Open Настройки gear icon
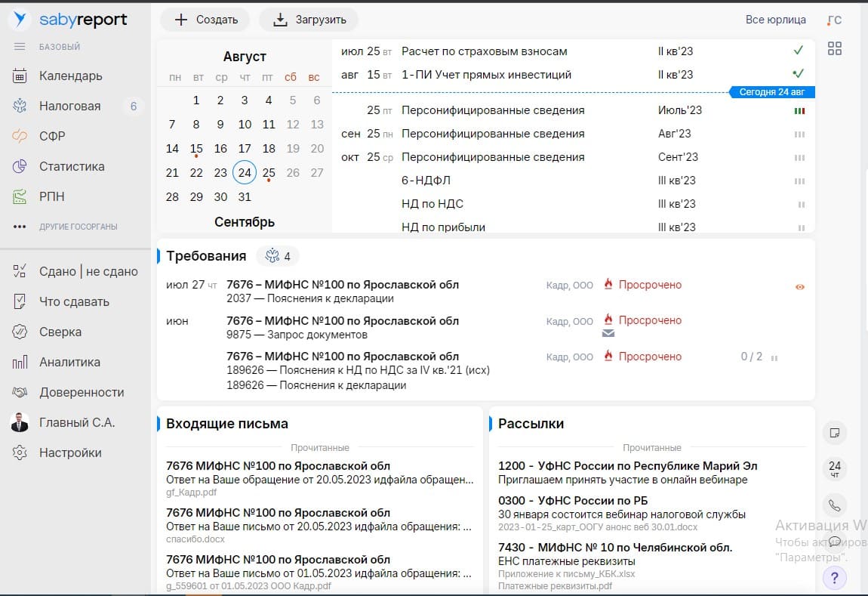The image size is (868, 596). 20,452
